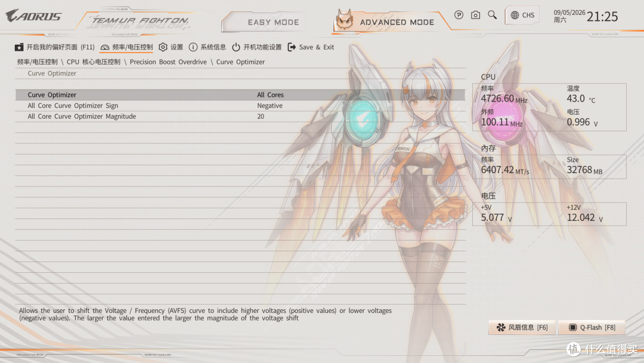Change language with the CHS globe button
The width and height of the screenshot is (644, 363).
[x=522, y=15]
